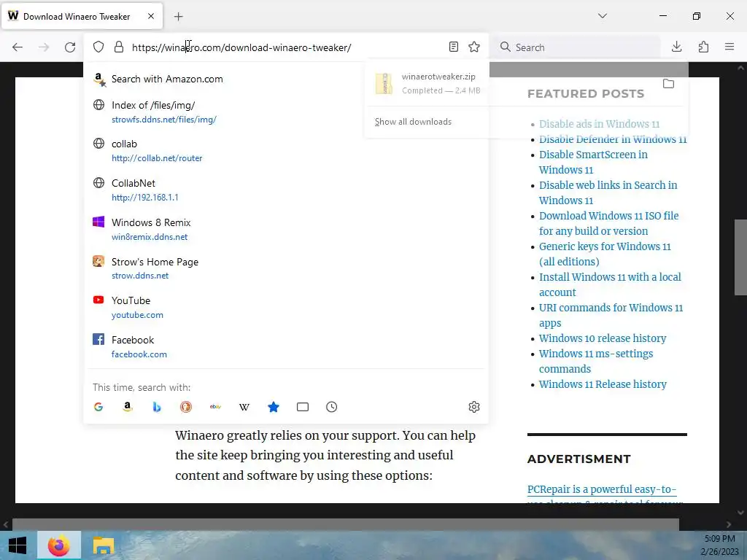747x560 pixels.
Task: Search this time with Wikipedia
Action: pos(244,407)
